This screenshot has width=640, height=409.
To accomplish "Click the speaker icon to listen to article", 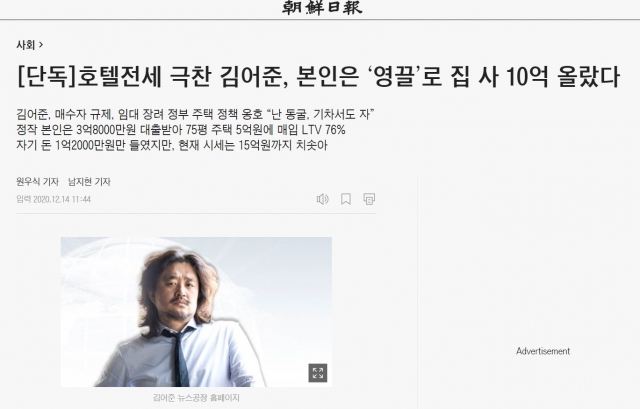I will point(322,199).
